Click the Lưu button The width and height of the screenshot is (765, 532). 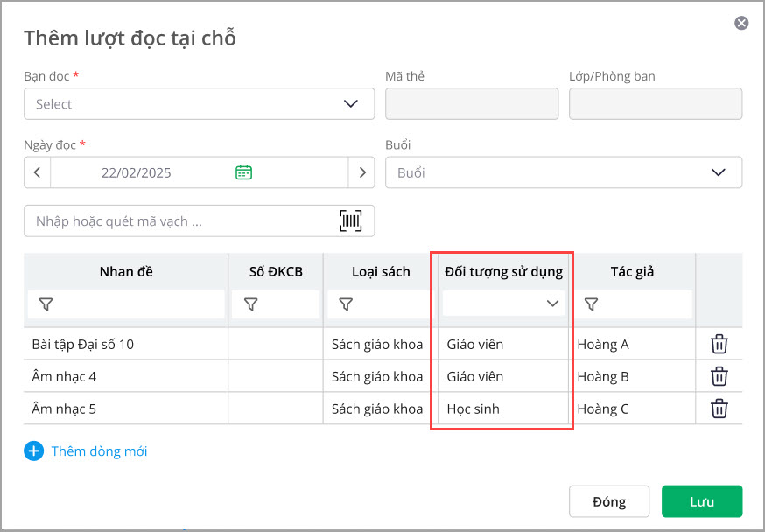click(x=702, y=501)
